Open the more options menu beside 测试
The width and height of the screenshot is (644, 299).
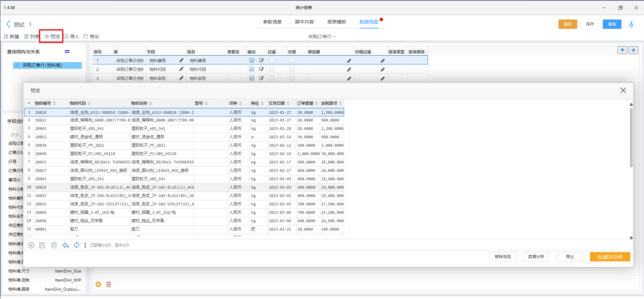tap(30, 24)
